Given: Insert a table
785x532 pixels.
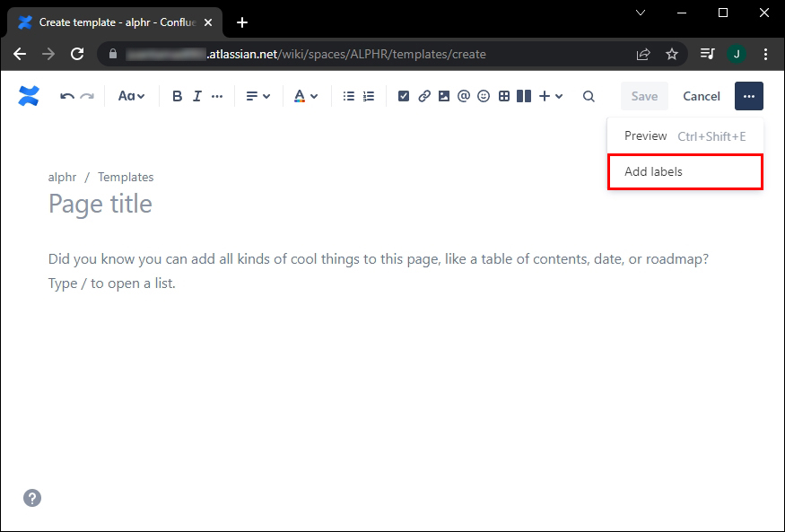Looking at the screenshot, I should pyautogui.click(x=503, y=96).
